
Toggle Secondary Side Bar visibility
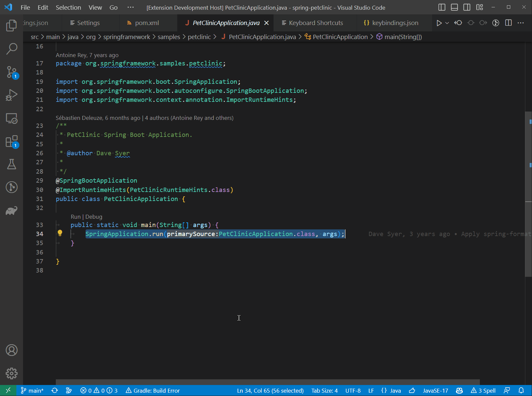pos(467,7)
